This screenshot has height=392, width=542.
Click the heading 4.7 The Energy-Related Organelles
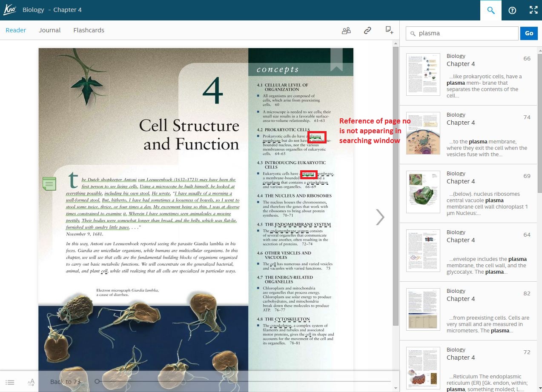(285, 279)
